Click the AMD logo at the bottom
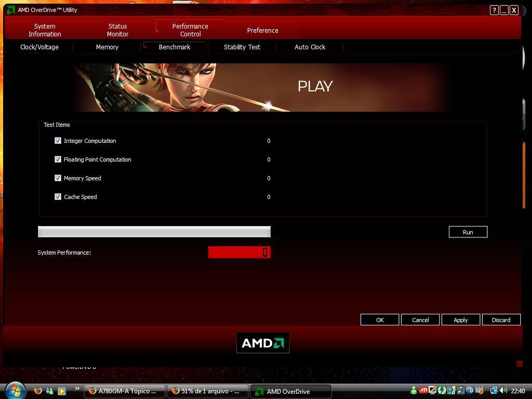532x399 pixels. [262, 343]
